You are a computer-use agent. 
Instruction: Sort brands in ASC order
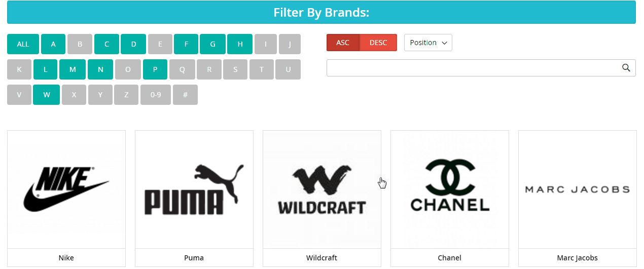click(343, 43)
